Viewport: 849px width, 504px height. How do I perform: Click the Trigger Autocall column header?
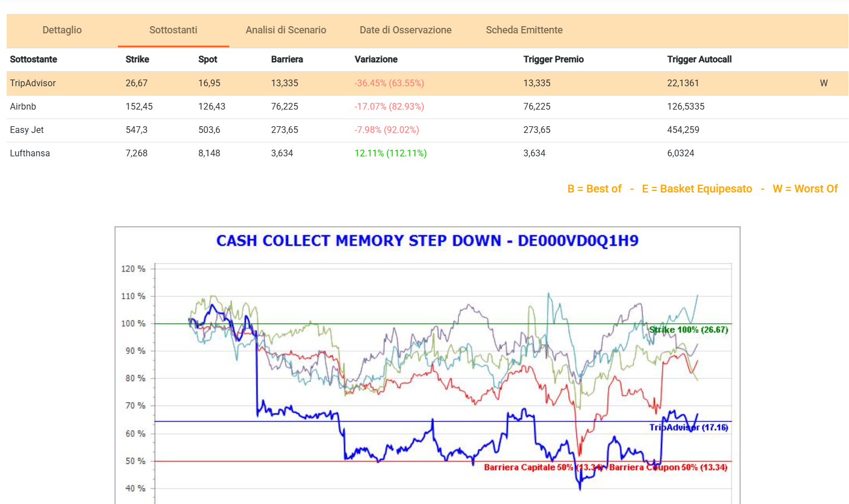(x=699, y=60)
